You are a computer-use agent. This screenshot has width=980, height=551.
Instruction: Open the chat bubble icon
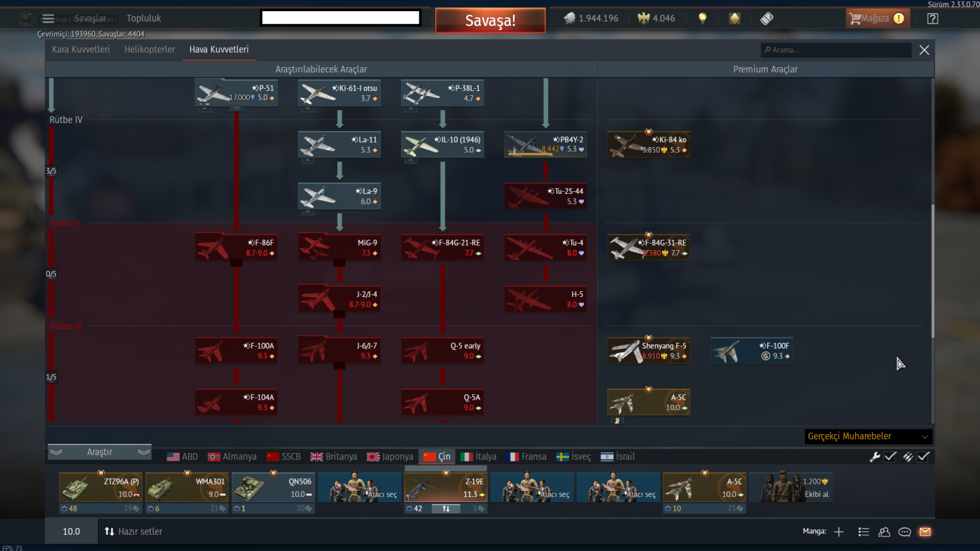pos(904,532)
